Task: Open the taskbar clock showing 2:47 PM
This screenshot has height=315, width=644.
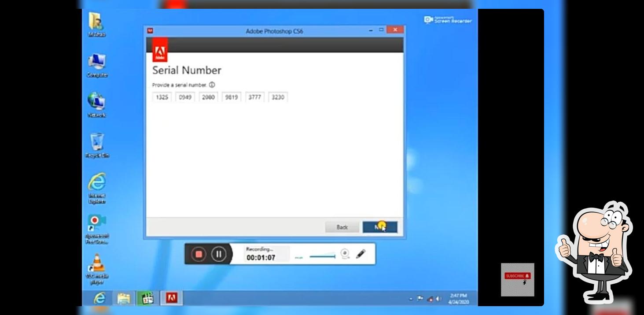Action: (x=459, y=299)
